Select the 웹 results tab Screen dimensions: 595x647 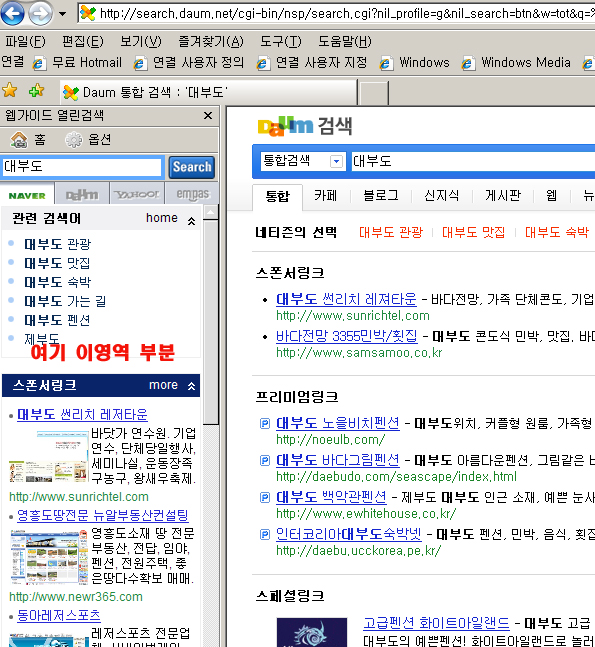click(552, 196)
